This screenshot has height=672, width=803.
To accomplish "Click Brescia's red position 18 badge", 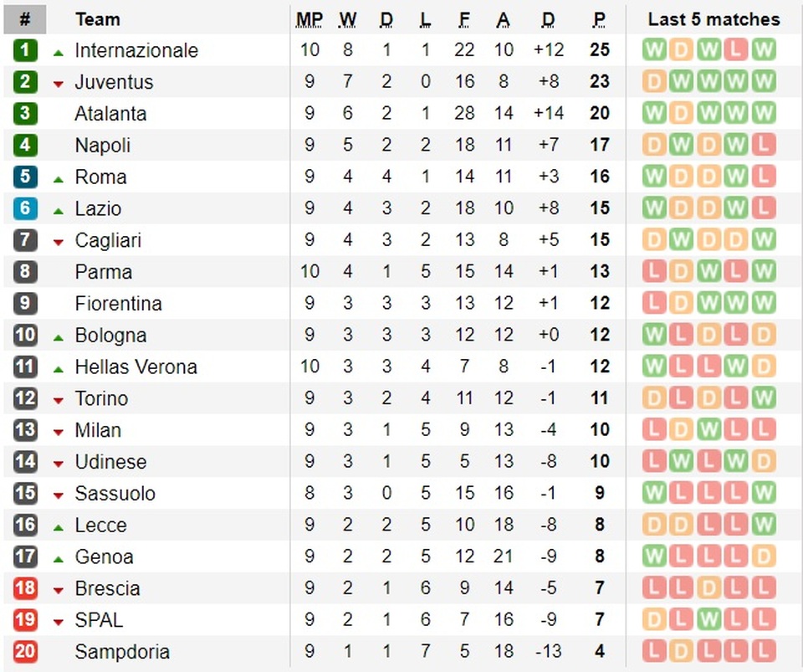I will (25, 588).
